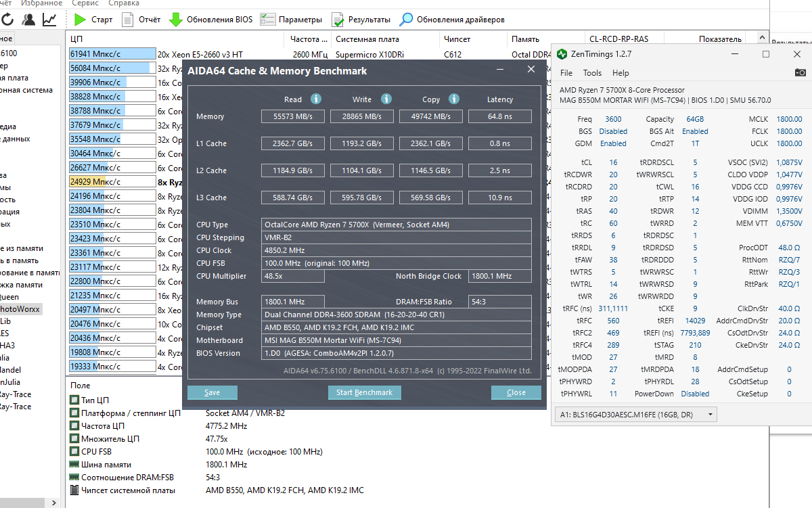Viewport: 812px width, 508px height.
Task: Click the Close button in benchmark dialog
Action: coord(516,392)
